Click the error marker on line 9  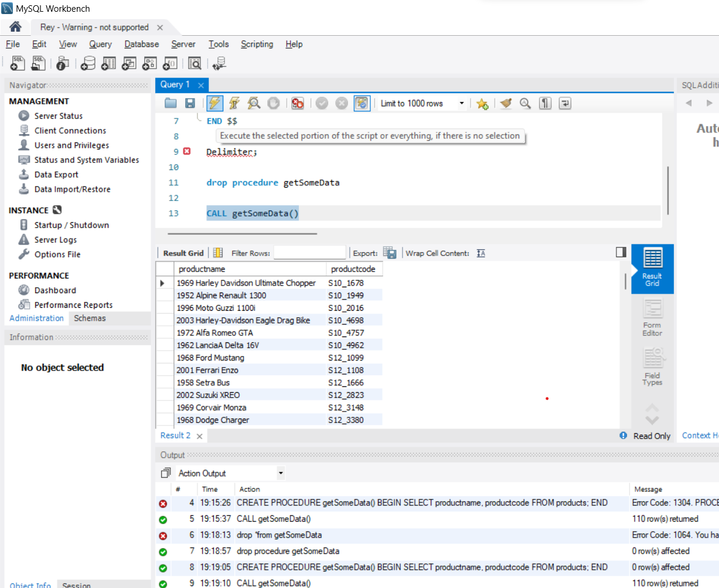tap(187, 151)
